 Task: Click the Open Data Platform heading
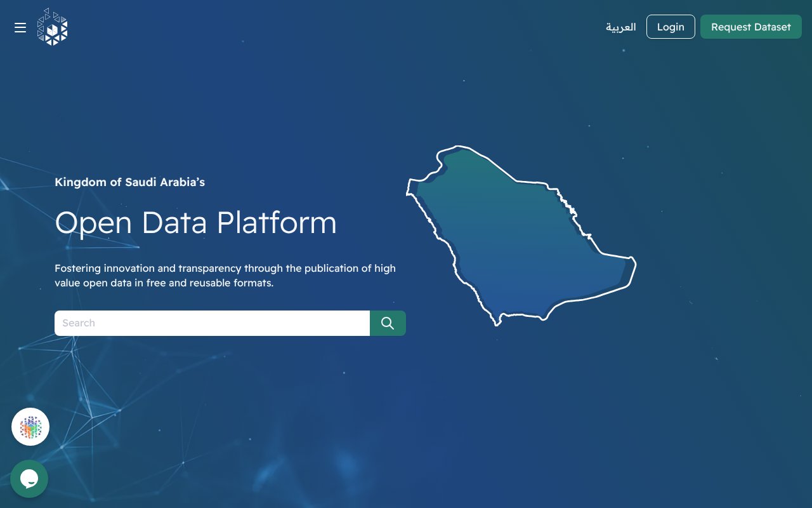195,222
